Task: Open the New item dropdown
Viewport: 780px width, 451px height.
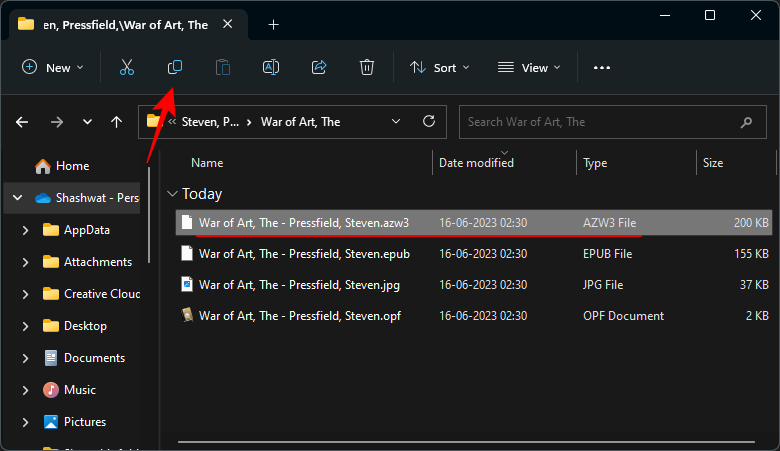Action: tap(53, 67)
